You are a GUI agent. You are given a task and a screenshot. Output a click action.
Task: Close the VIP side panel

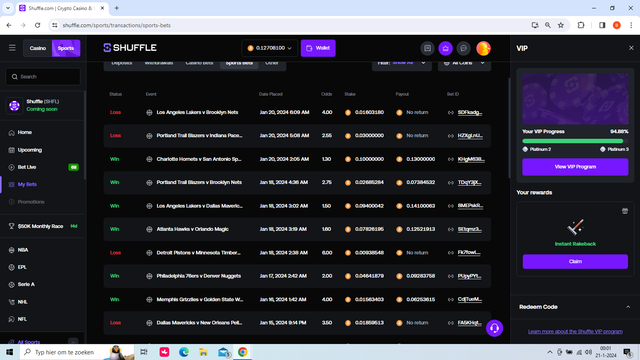coord(631,48)
